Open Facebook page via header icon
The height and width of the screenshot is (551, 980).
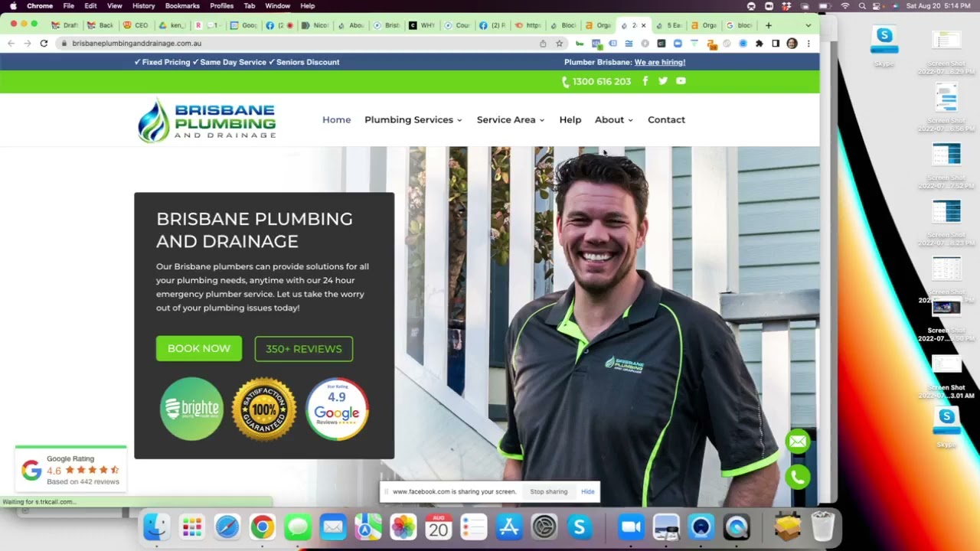(645, 81)
